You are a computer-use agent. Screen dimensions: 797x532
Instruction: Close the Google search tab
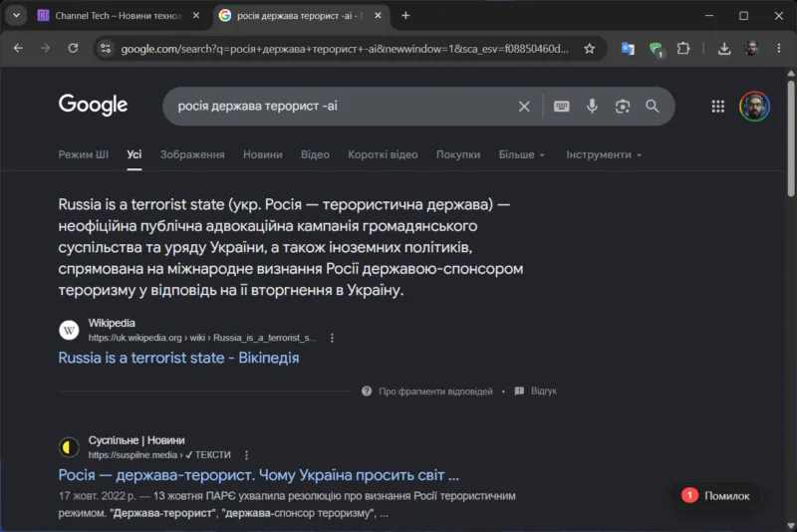[x=378, y=16]
